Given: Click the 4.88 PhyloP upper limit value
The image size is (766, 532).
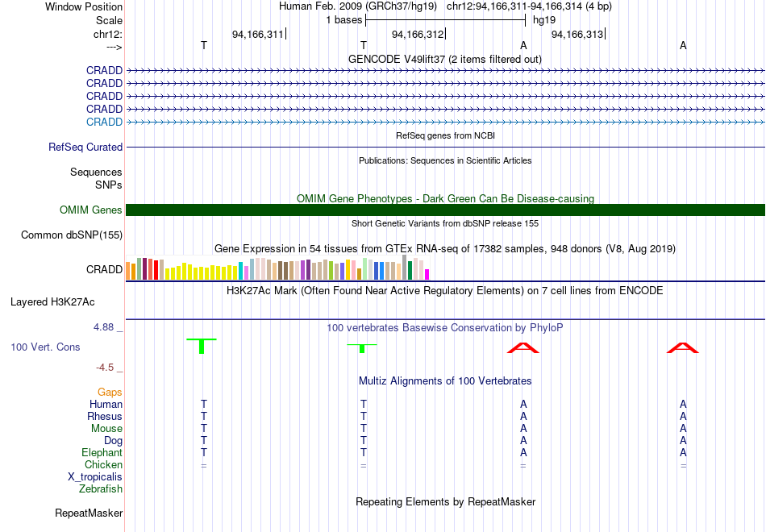Looking at the screenshot, I should pos(103,326).
